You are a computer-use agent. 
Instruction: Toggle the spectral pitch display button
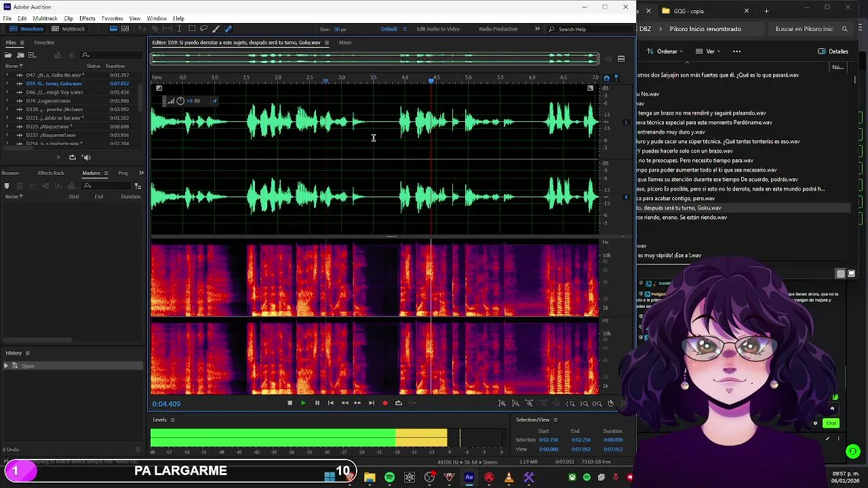125,29
